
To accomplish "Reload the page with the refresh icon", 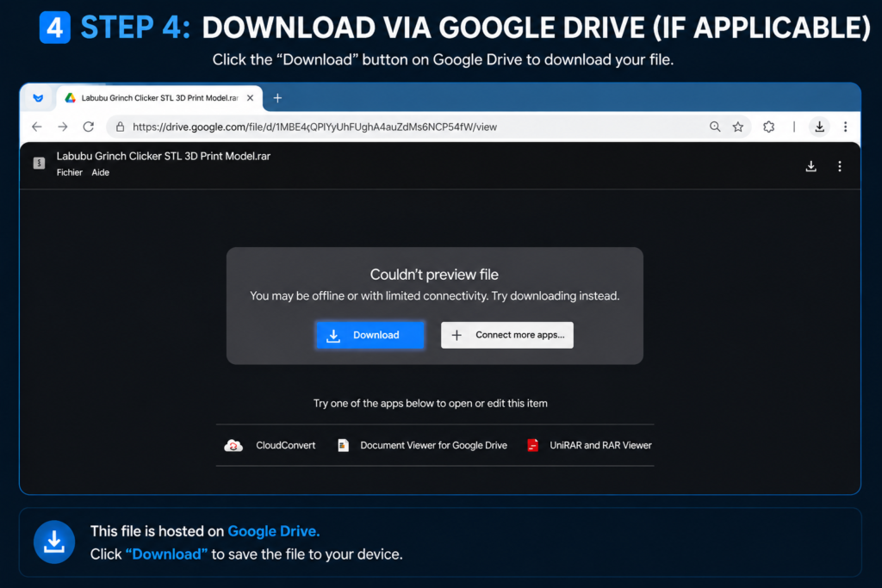I will (x=89, y=127).
